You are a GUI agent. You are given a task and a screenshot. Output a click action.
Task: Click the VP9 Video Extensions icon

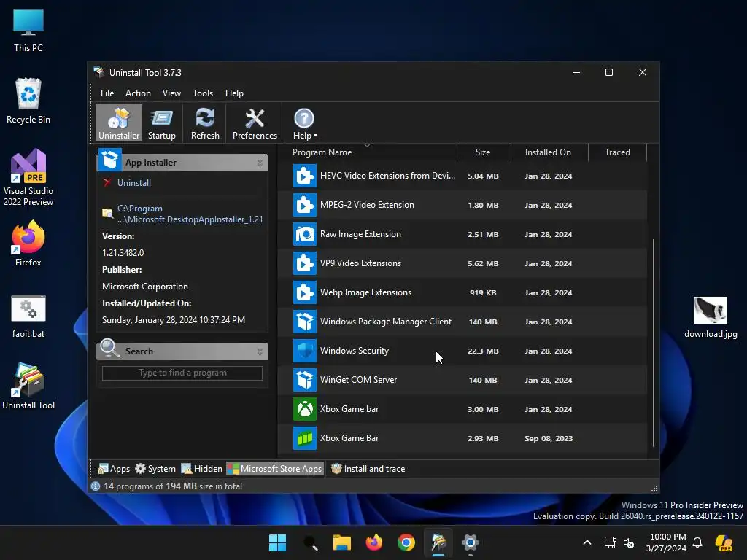point(304,263)
